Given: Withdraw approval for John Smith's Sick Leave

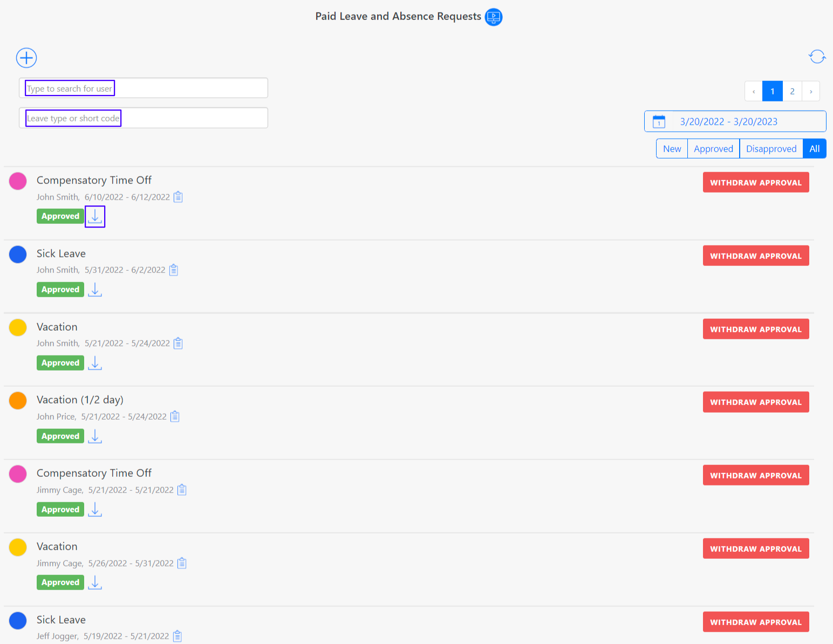Looking at the screenshot, I should pos(755,255).
